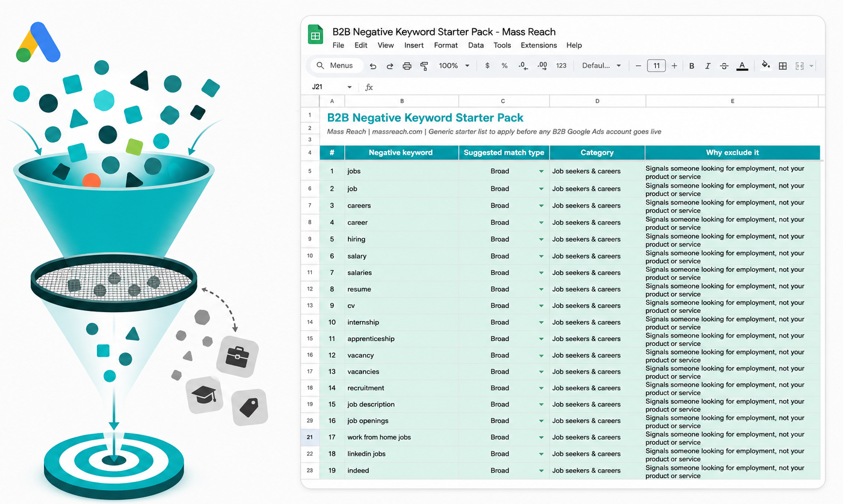
Task: Open the name box dropdown next to J21
Action: tap(350, 87)
